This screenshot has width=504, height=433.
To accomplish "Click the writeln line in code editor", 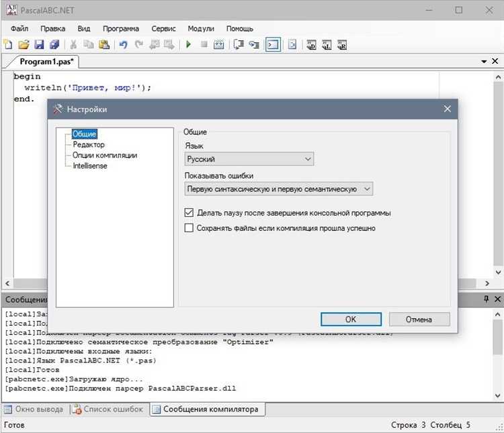I will 88,87.
